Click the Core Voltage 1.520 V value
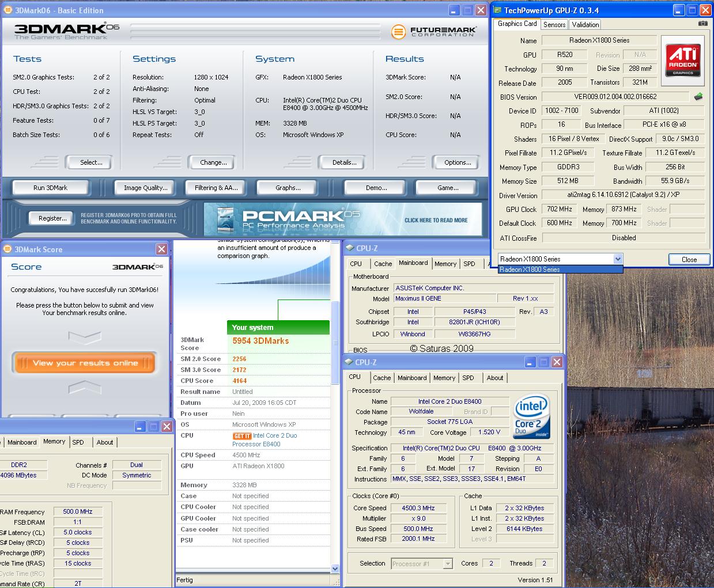The image size is (714, 588). [x=489, y=432]
